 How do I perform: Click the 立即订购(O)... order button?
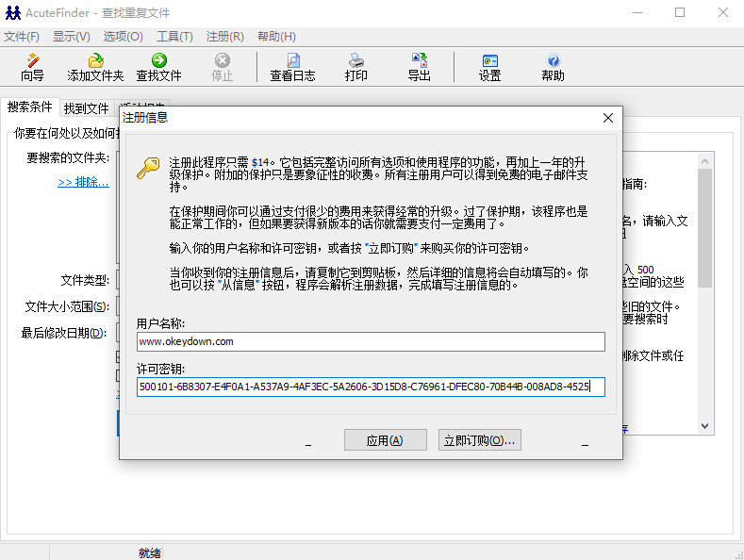480,440
